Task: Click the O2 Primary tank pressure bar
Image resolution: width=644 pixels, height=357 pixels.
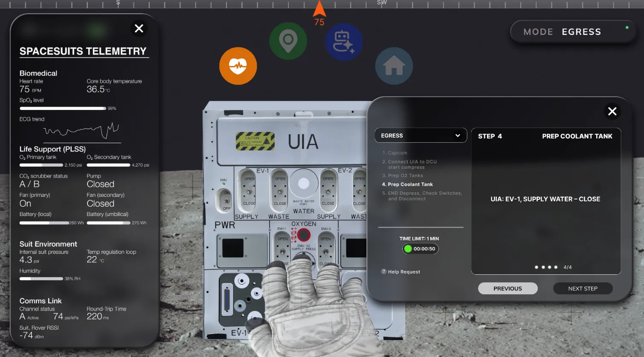Action: (41, 165)
